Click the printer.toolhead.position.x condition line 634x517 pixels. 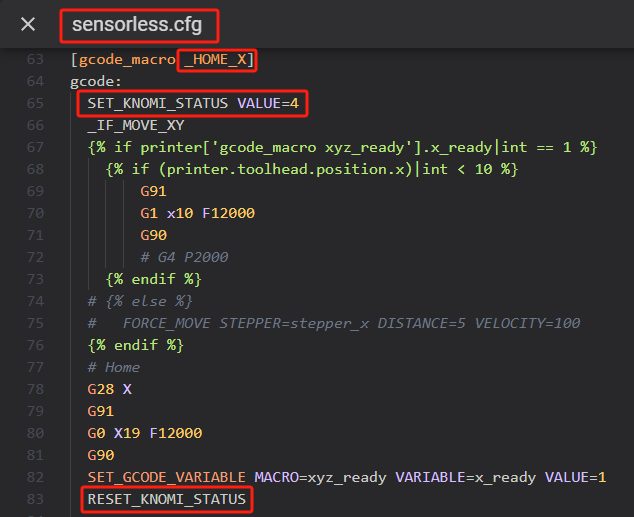coord(311,169)
